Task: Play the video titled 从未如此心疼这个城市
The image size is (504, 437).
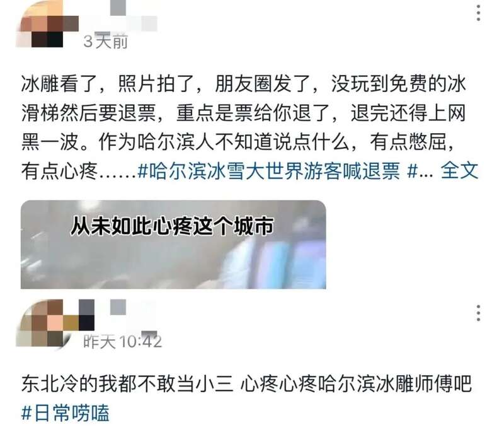Action: (x=173, y=244)
